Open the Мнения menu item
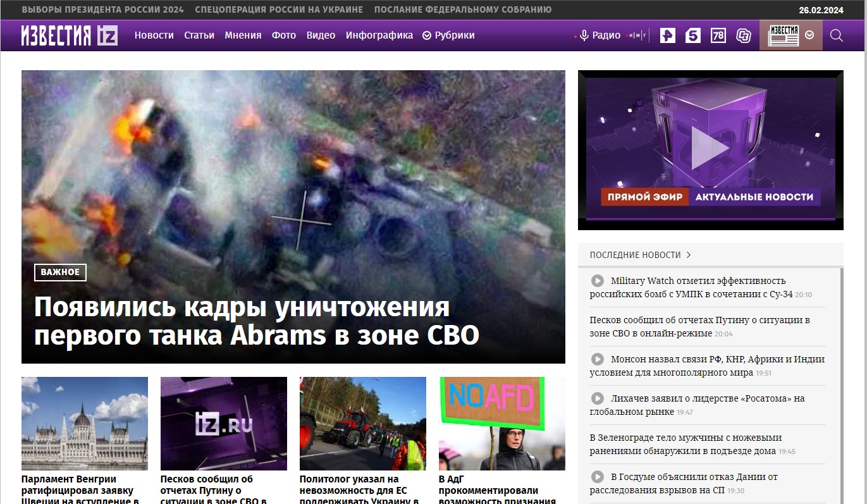The height and width of the screenshot is (504, 867). point(243,35)
